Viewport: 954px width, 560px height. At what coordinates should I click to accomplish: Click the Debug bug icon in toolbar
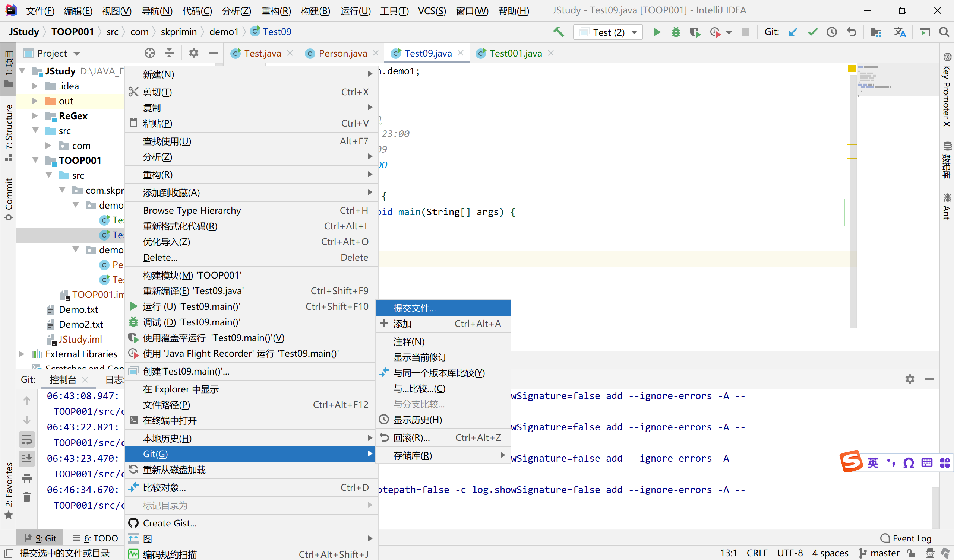click(x=676, y=32)
